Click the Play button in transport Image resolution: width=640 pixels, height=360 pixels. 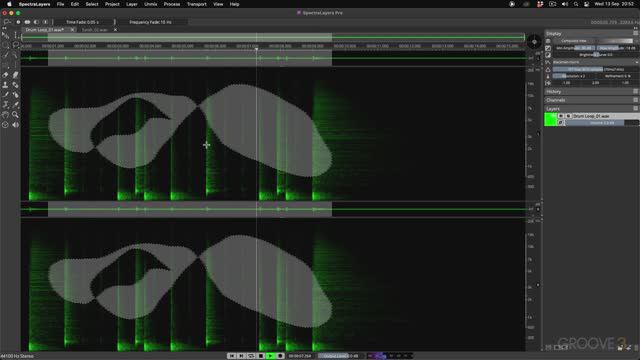pyautogui.click(x=270, y=356)
